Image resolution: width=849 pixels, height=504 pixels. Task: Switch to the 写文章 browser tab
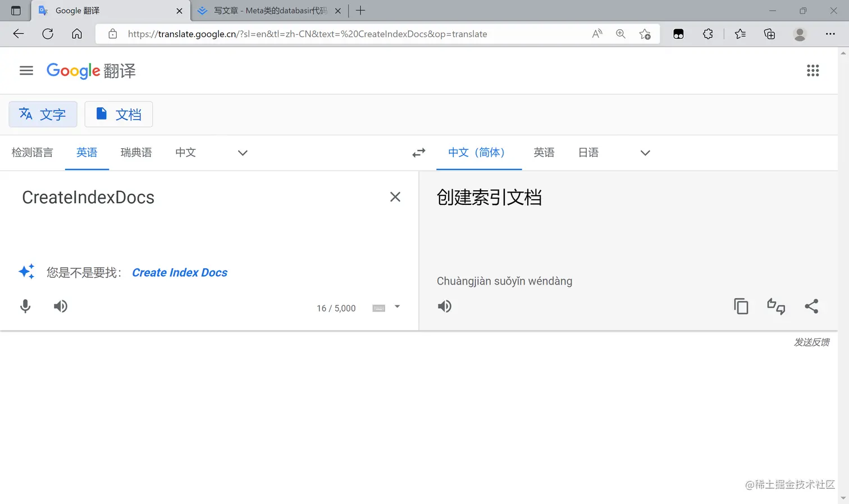[270, 11]
